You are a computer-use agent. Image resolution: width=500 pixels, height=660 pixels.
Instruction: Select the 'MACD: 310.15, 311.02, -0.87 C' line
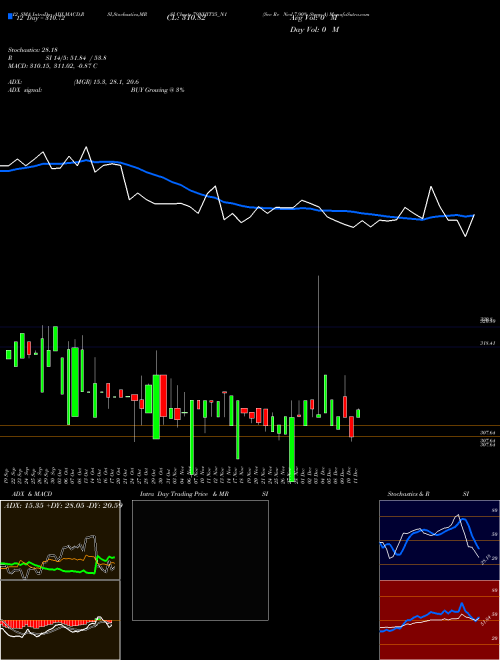point(53,66)
